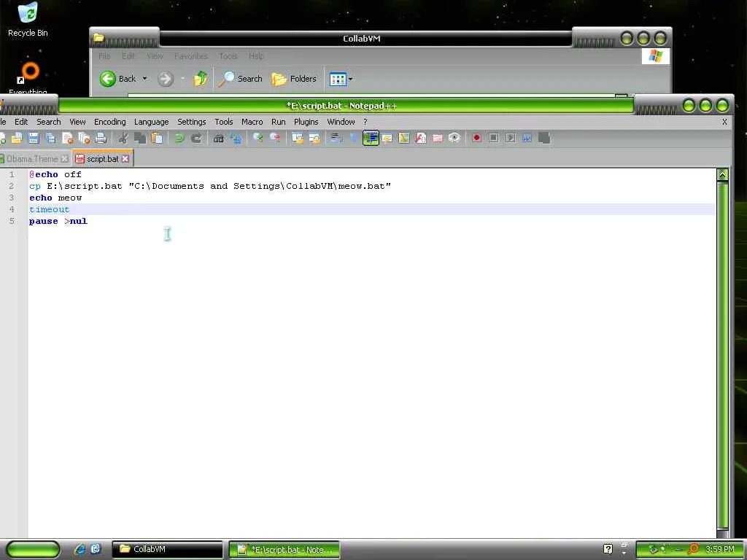Switch to CollabVM taskbar button
The image size is (747, 560).
[167, 549]
